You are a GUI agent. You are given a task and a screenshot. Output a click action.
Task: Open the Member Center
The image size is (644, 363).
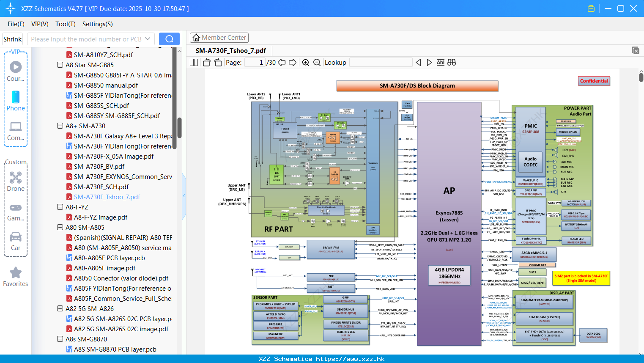click(219, 38)
